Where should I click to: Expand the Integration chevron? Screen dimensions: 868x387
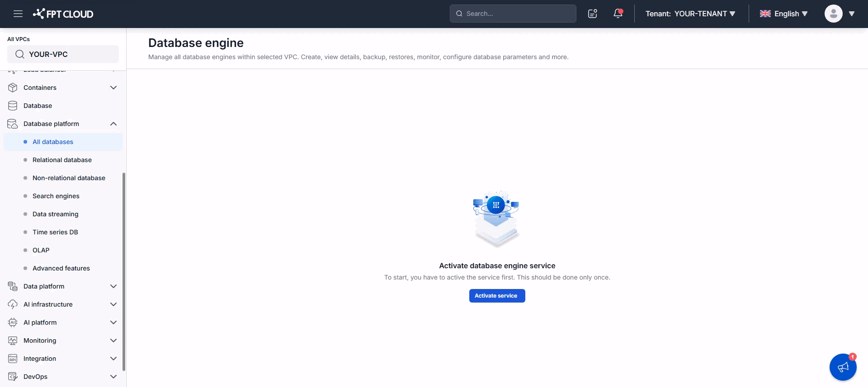click(113, 359)
